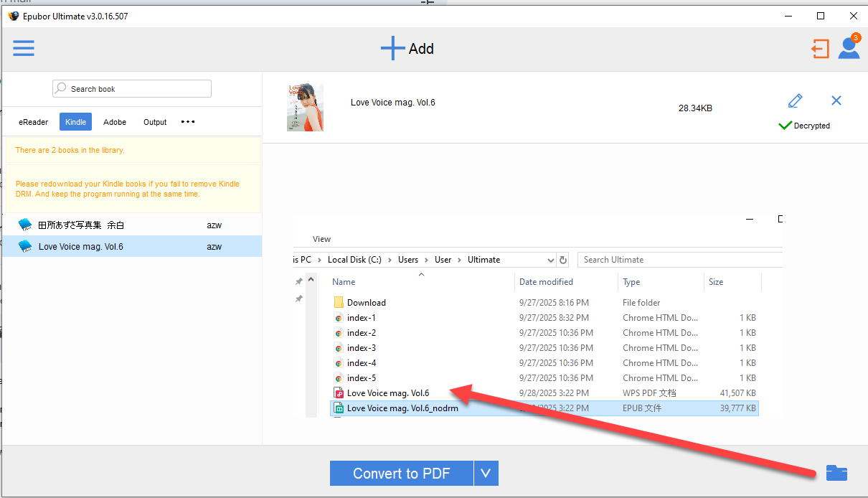Switch to the Output tab
Viewport: 868px width, 498px height.
[155, 122]
